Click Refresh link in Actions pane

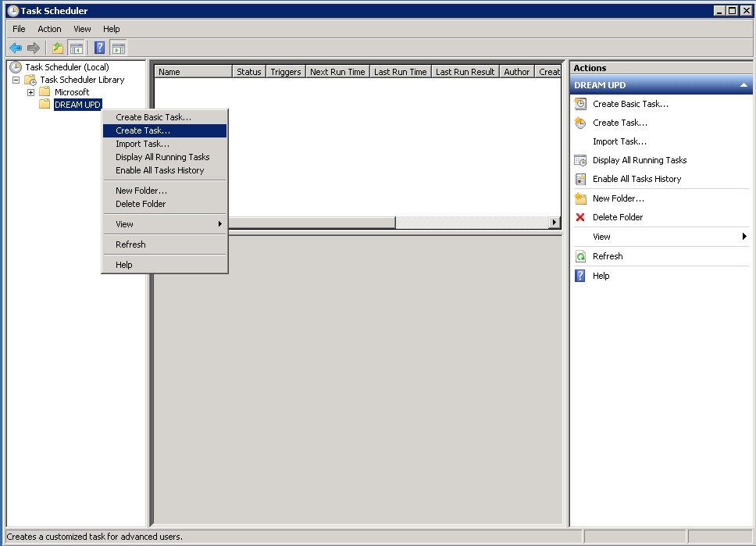tap(608, 256)
